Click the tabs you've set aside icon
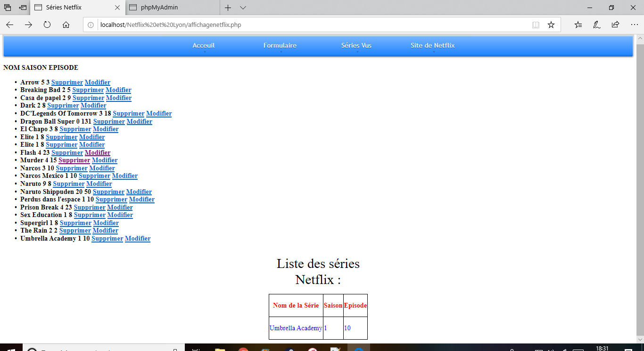The image size is (644, 351). tap(8, 8)
